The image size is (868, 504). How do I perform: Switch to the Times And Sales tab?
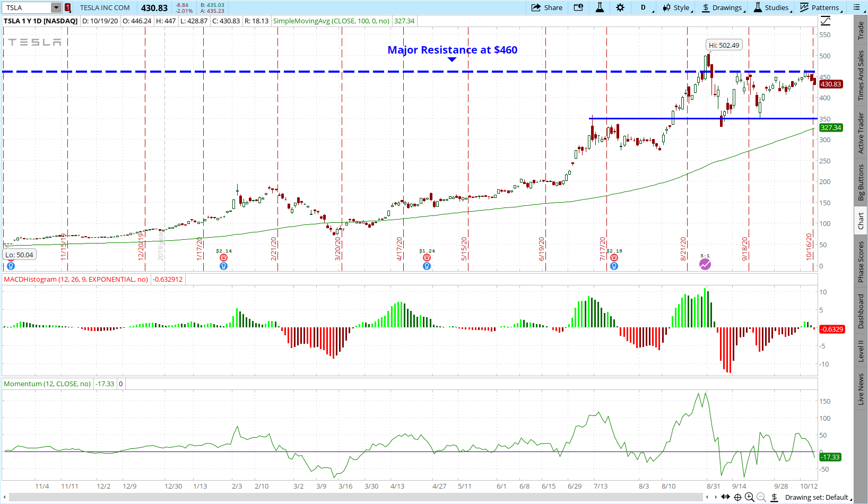[x=861, y=75]
